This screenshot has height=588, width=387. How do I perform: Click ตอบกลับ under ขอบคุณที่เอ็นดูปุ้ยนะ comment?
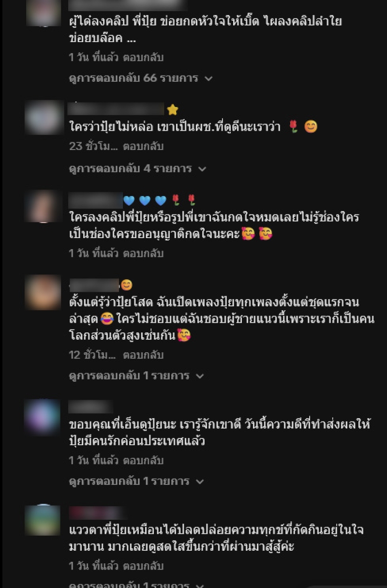(143, 461)
